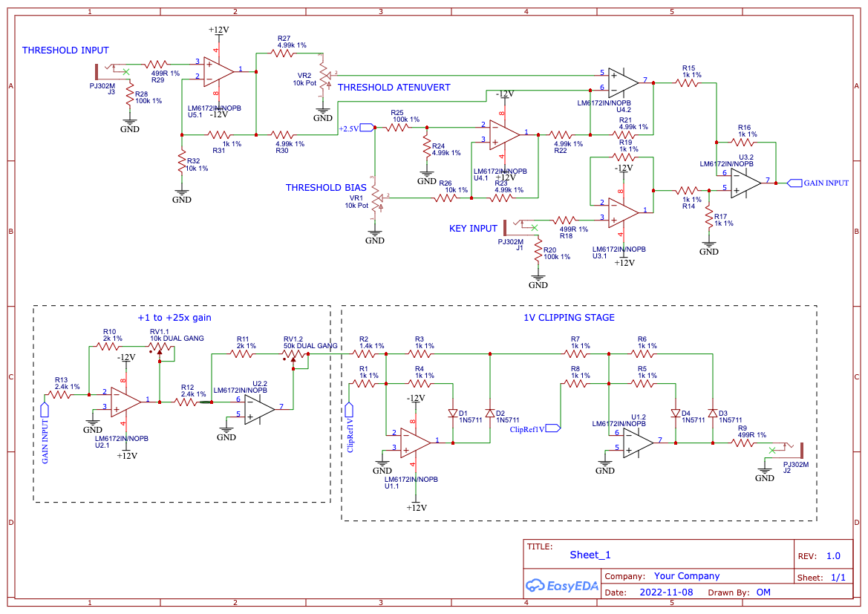Select op-amp symbol U2.1

[126, 402]
